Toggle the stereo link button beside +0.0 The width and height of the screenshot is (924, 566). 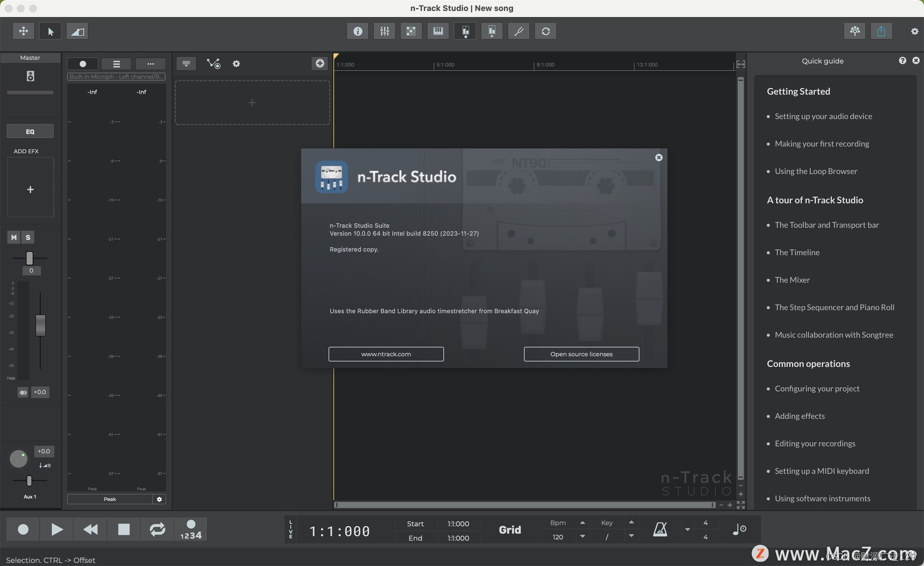(23, 392)
